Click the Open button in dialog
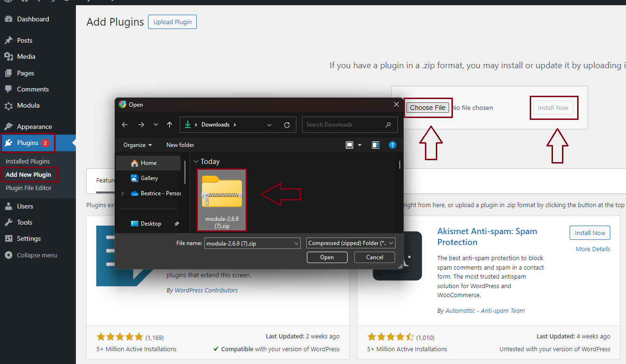This screenshot has height=364, width=626. 327,257
